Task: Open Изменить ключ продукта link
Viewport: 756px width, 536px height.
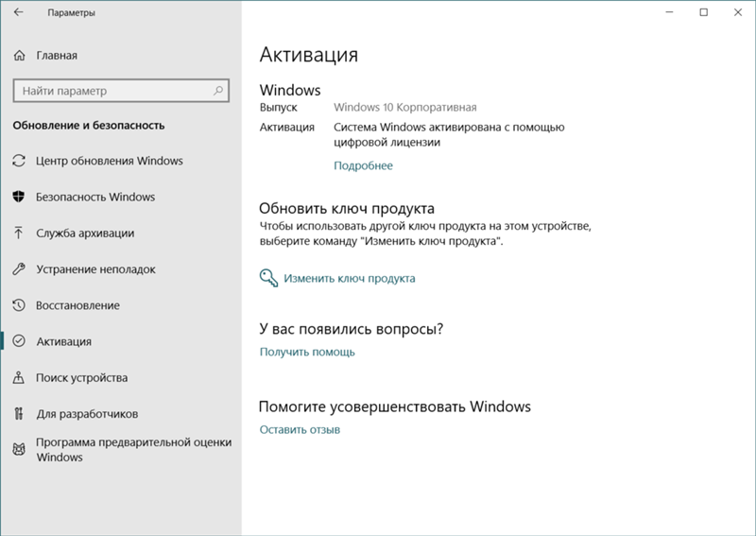Action: point(349,278)
